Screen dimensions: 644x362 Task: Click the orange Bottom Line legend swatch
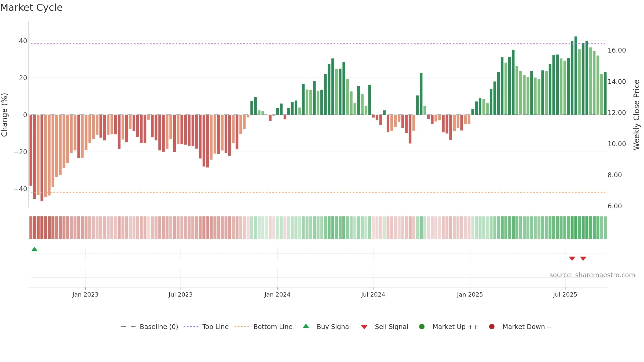[x=242, y=327]
